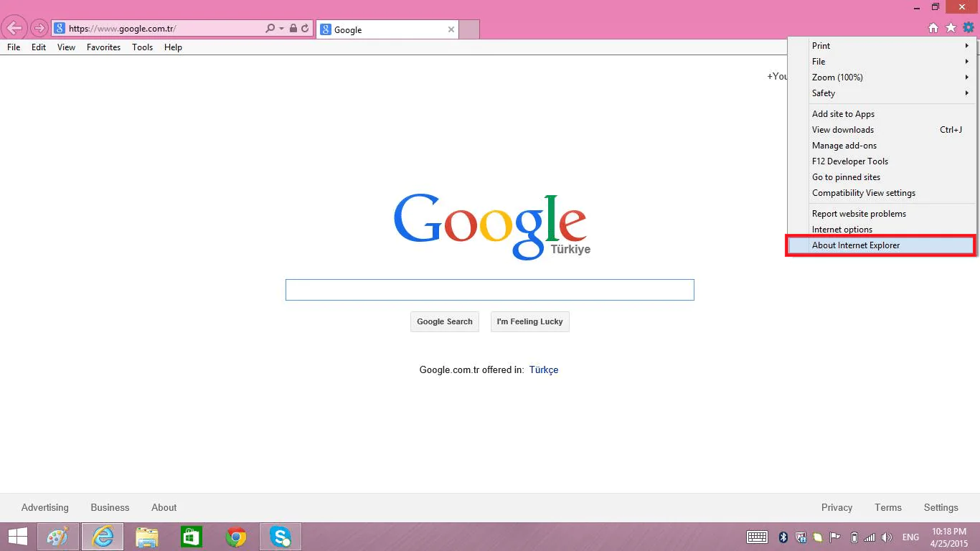This screenshot has width=980, height=551.
Task: Select Internet options from the menu
Action: [841, 229]
